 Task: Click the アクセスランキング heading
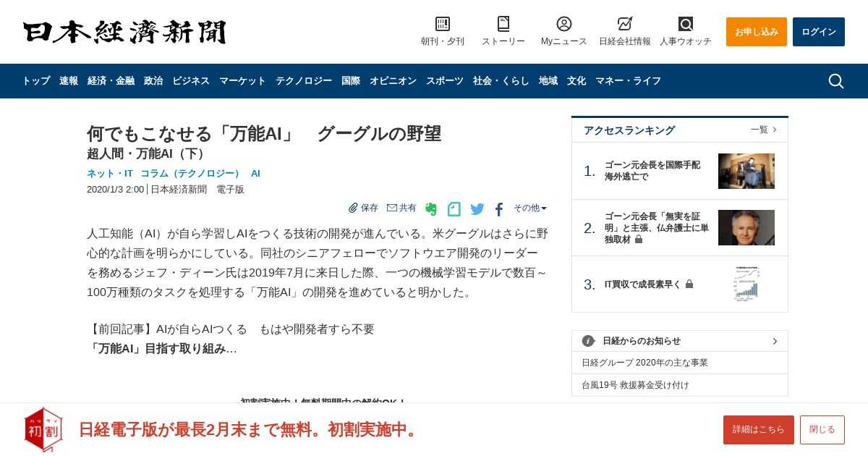629,130
